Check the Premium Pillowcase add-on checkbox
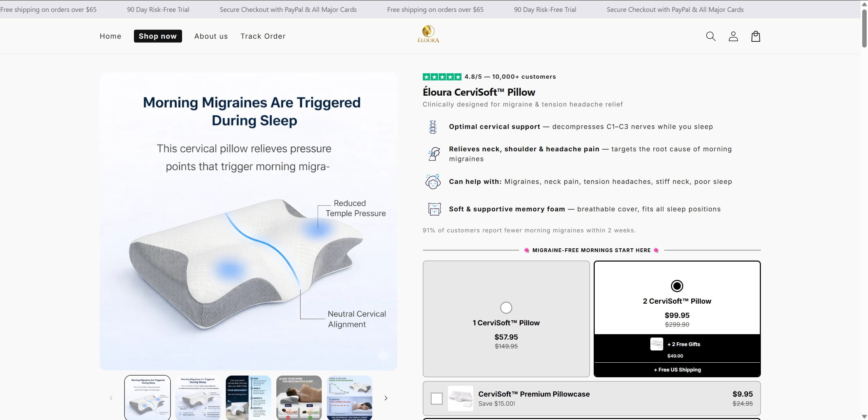This screenshot has height=420, width=868. click(x=436, y=398)
